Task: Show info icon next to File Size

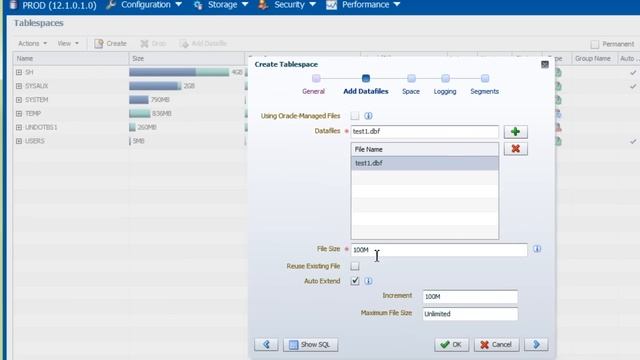Action: [x=537, y=249]
